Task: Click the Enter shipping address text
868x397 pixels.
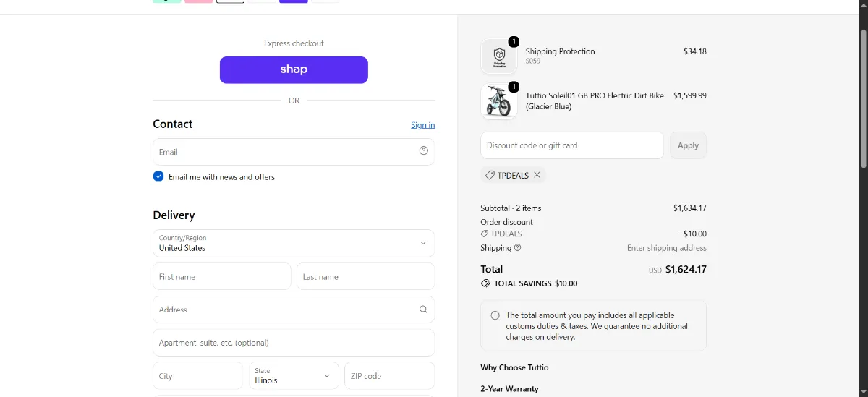Action: point(667,248)
